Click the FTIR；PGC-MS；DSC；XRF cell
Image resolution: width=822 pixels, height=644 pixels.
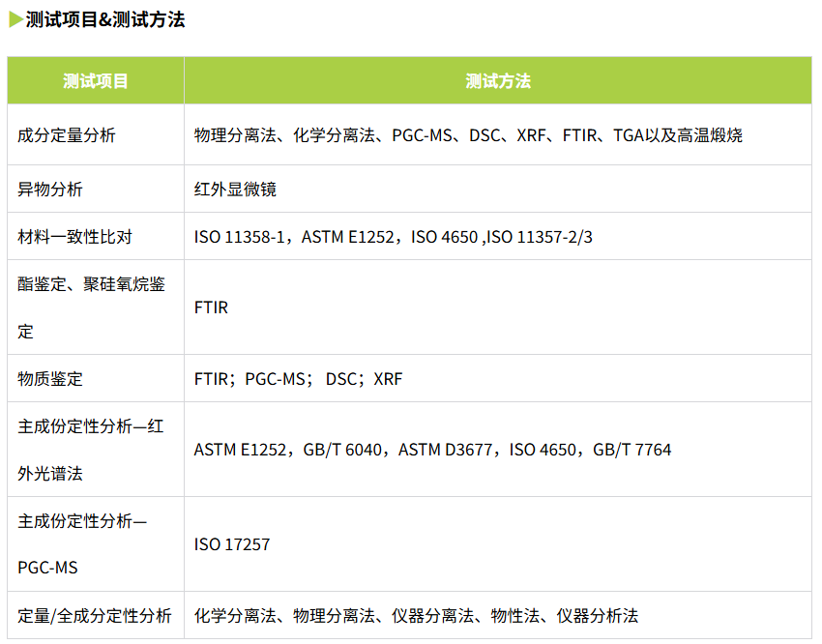pos(298,379)
